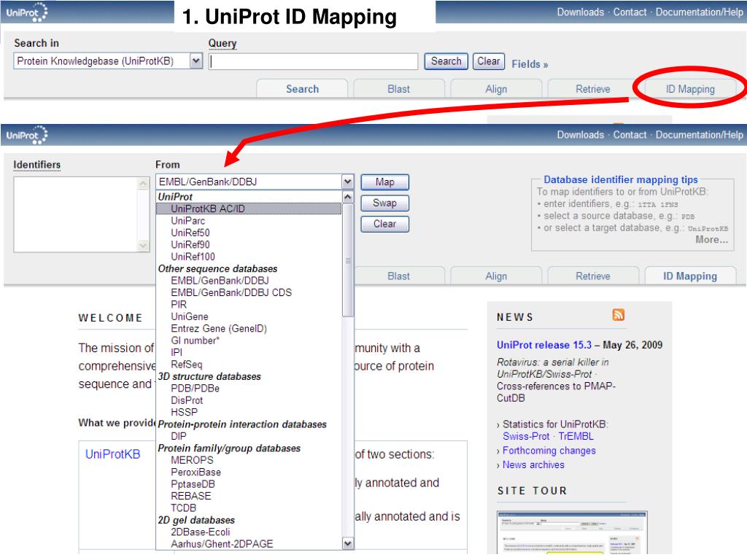Open the More... mapping tips link

click(x=711, y=239)
